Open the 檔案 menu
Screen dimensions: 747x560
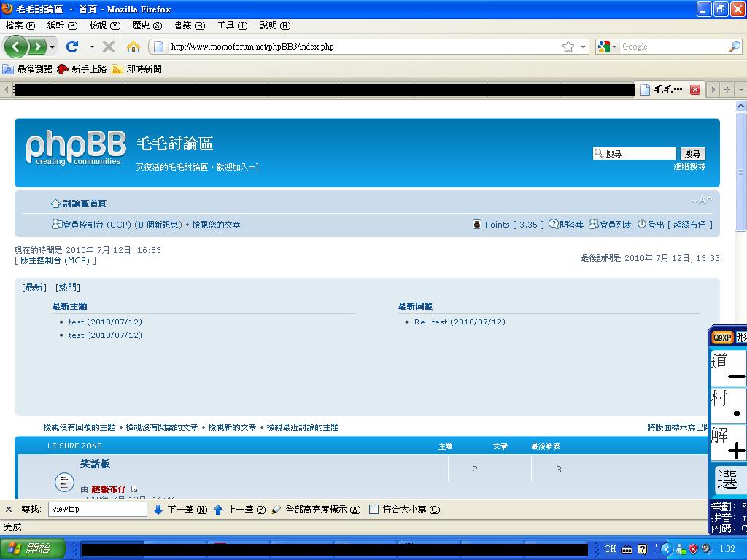[x=20, y=26]
